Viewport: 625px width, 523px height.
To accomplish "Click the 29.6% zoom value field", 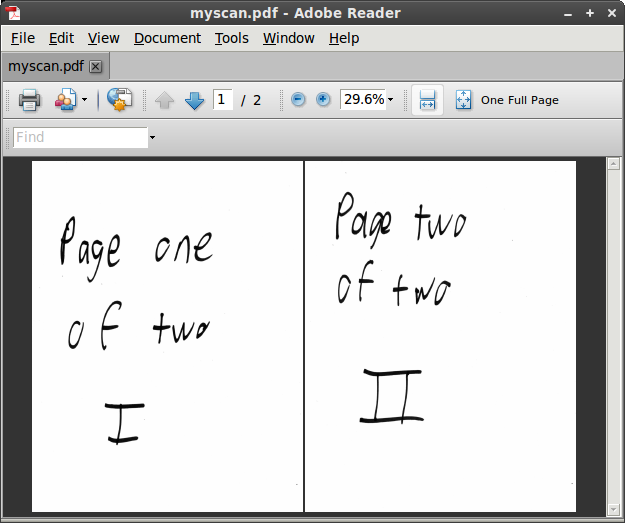I will point(363,99).
